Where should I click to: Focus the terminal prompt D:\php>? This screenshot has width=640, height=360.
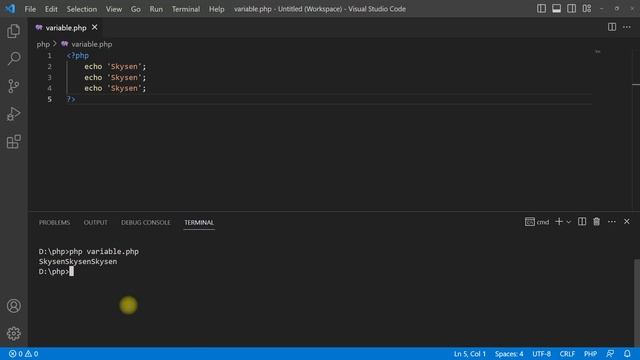coord(54,271)
